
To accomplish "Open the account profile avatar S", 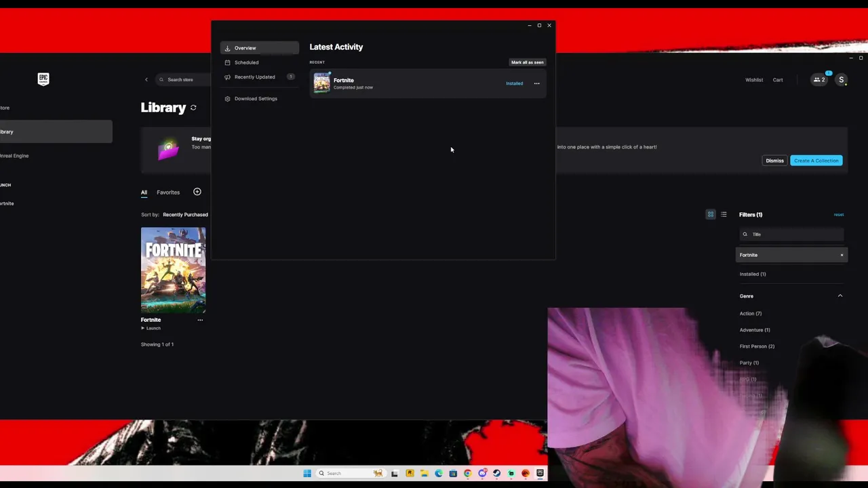I will pyautogui.click(x=842, y=79).
